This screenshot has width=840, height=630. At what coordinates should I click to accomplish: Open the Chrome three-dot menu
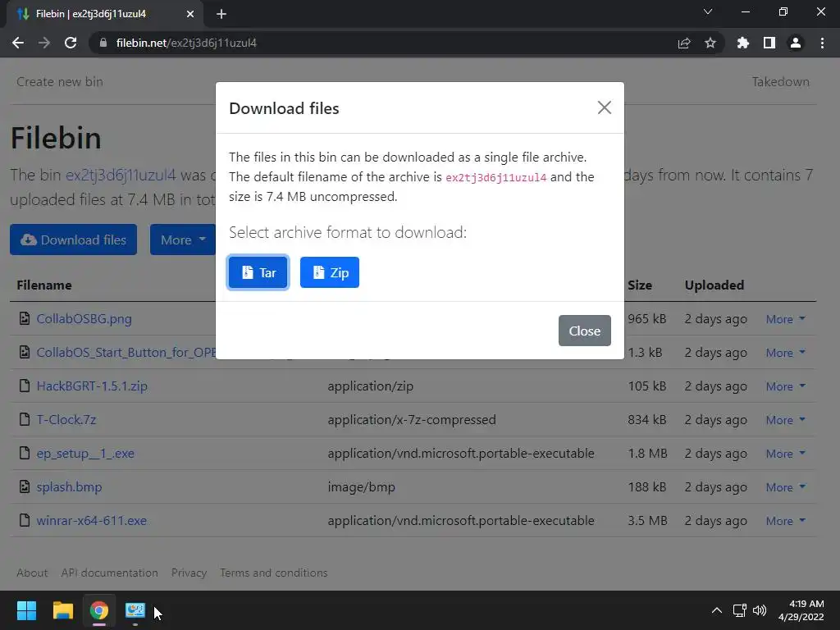tap(822, 43)
